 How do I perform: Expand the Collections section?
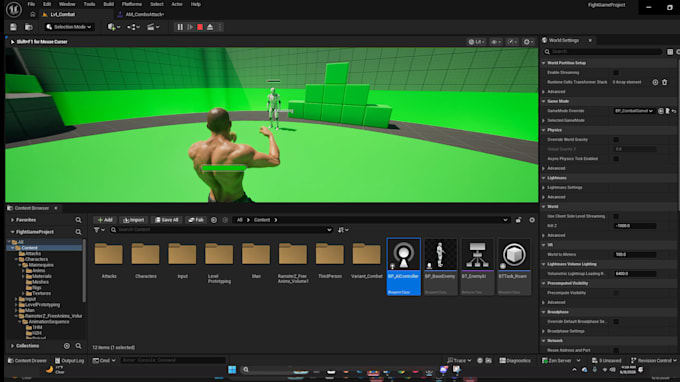(12, 346)
